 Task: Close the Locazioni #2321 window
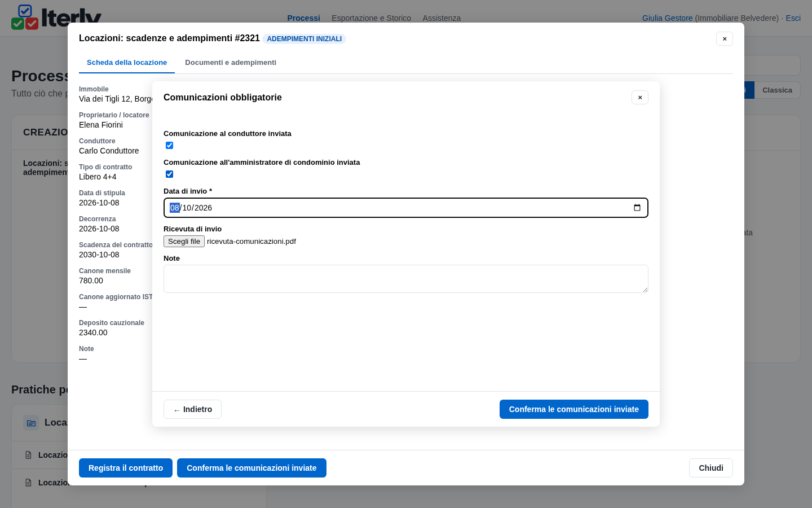(725, 39)
